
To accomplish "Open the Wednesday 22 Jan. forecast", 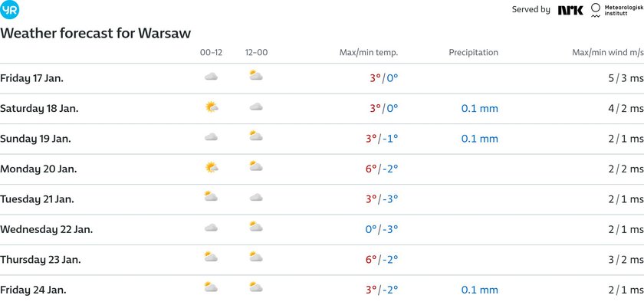I will [322, 229].
